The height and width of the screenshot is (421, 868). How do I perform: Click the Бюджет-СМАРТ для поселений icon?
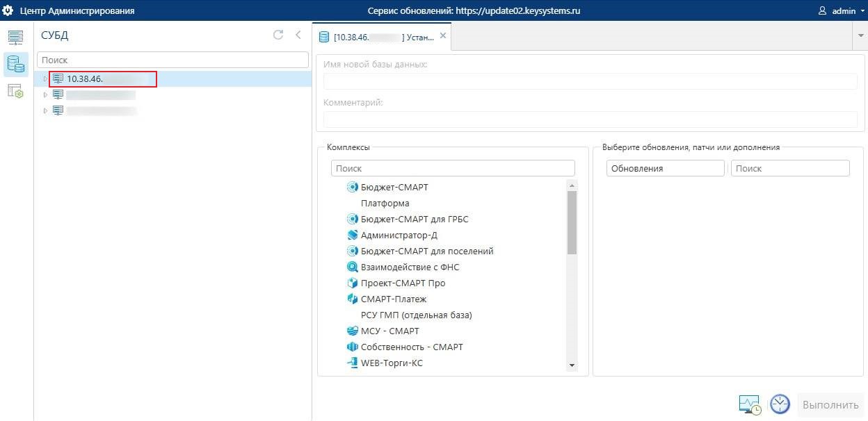click(x=352, y=251)
